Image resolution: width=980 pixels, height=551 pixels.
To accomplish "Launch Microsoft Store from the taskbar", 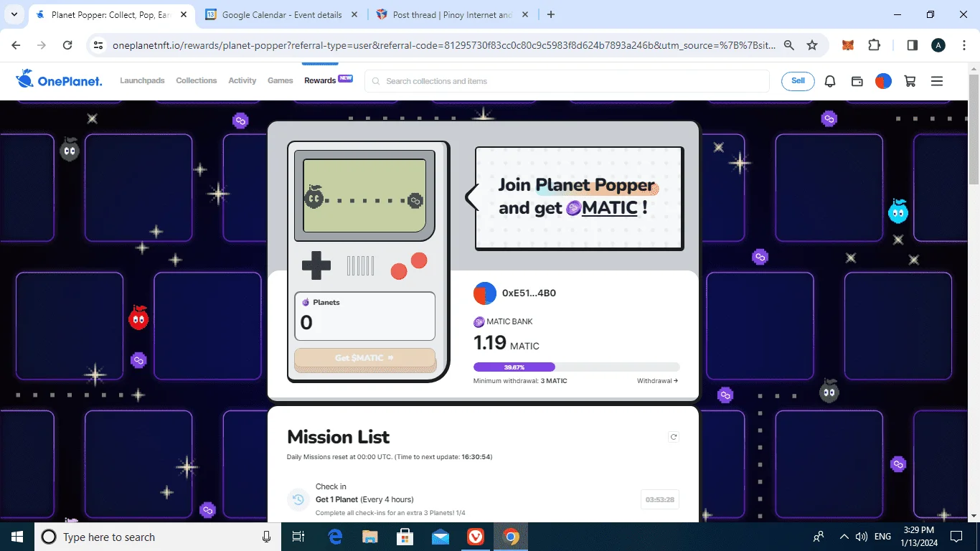I will point(405,537).
